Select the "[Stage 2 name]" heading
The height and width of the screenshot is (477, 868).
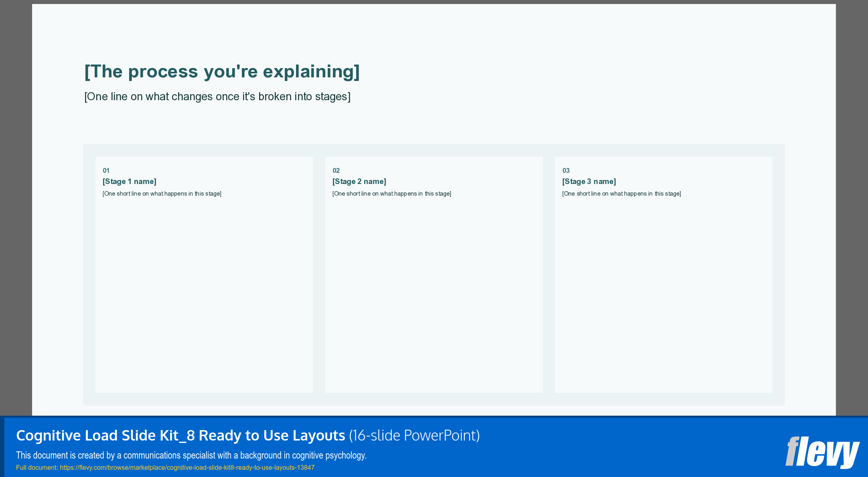(359, 182)
